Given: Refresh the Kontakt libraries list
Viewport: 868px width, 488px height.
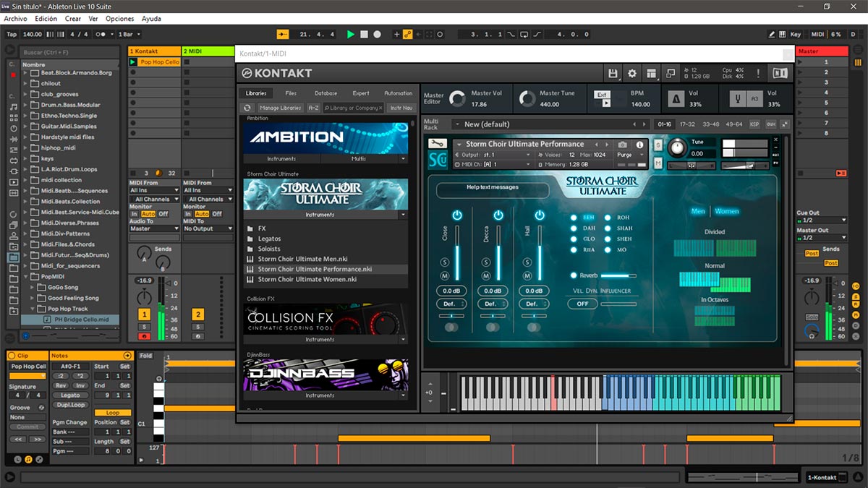Looking at the screenshot, I should (247, 108).
